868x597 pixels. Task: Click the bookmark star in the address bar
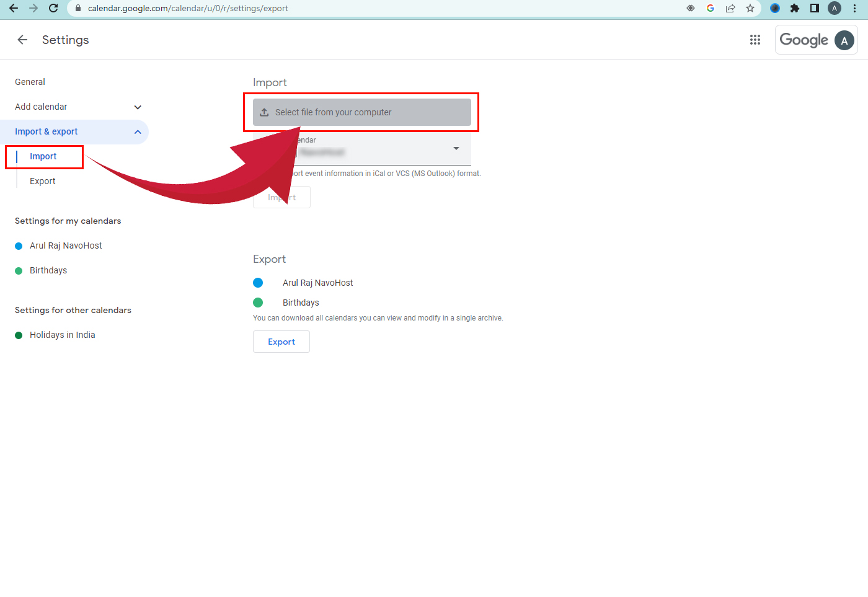tap(750, 8)
